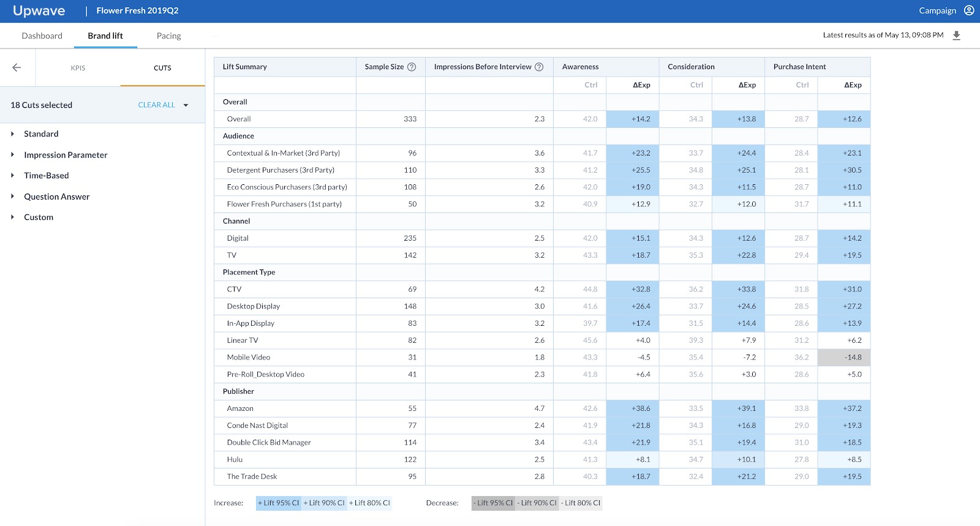Click the Publisher section header

pos(238,391)
